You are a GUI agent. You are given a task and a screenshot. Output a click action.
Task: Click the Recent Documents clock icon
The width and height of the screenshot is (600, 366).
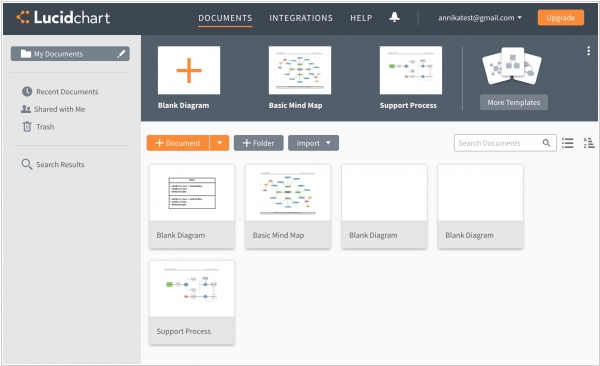27,92
